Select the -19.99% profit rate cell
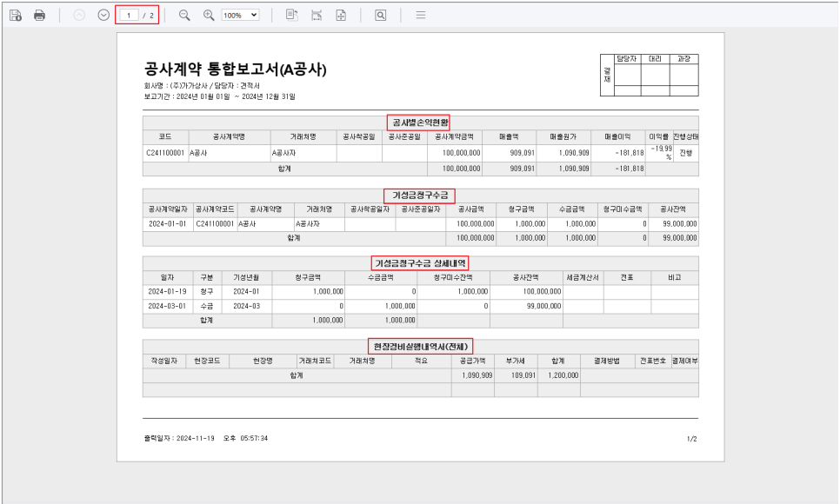This screenshot has height=504, width=840. click(661, 153)
